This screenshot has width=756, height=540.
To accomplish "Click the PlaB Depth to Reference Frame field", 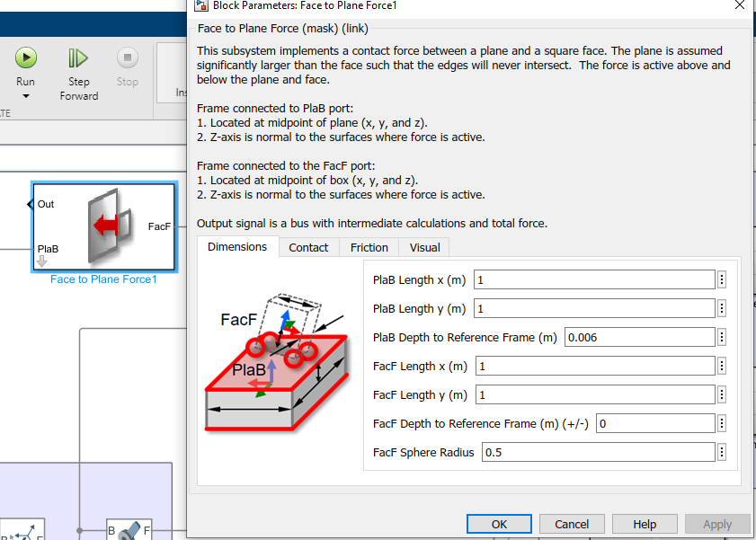I will pyautogui.click(x=639, y=337).
